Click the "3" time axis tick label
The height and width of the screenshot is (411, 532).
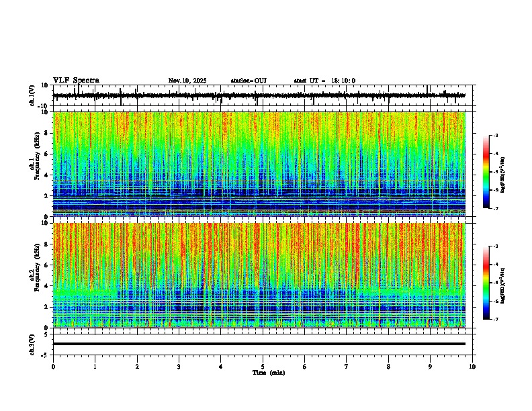coord(179,367)
